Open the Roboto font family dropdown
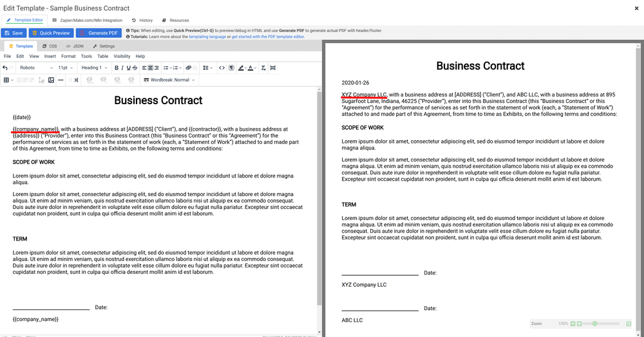 point(36,68)
